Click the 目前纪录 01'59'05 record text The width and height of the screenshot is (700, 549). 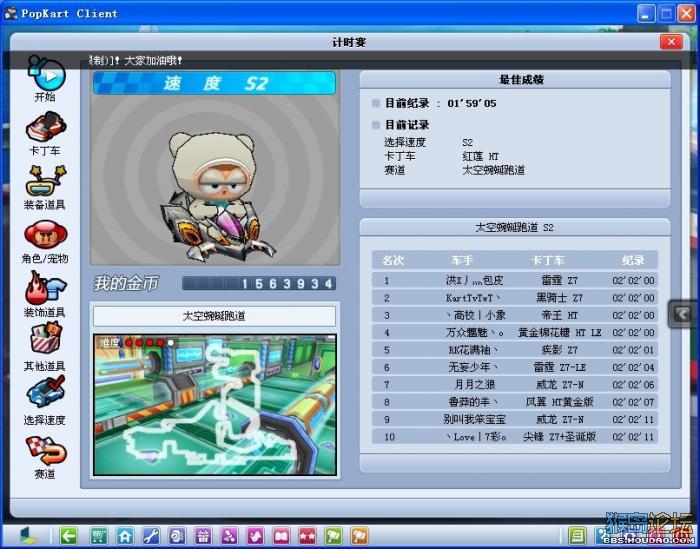tap(440, 104)
